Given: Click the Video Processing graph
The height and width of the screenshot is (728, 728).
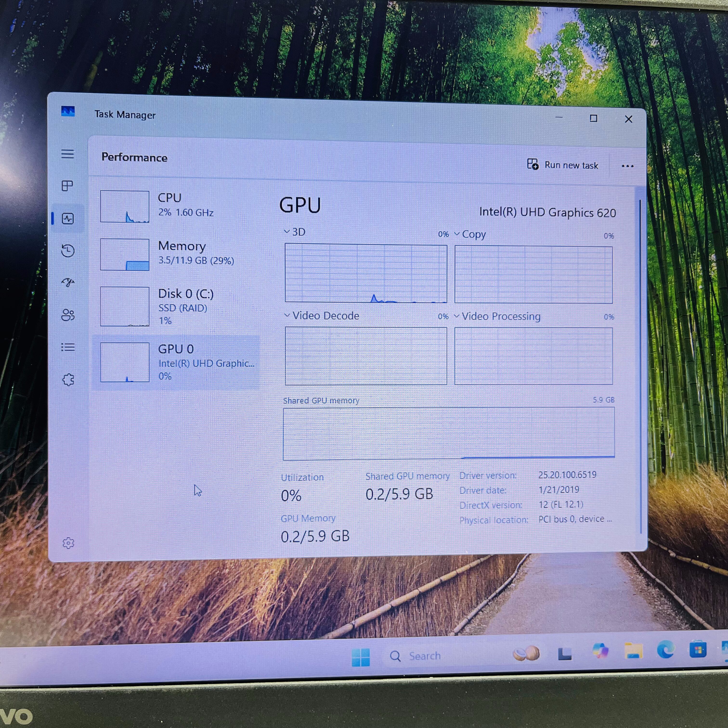Looking at the screenshot, I should click(x=533, y=357).
